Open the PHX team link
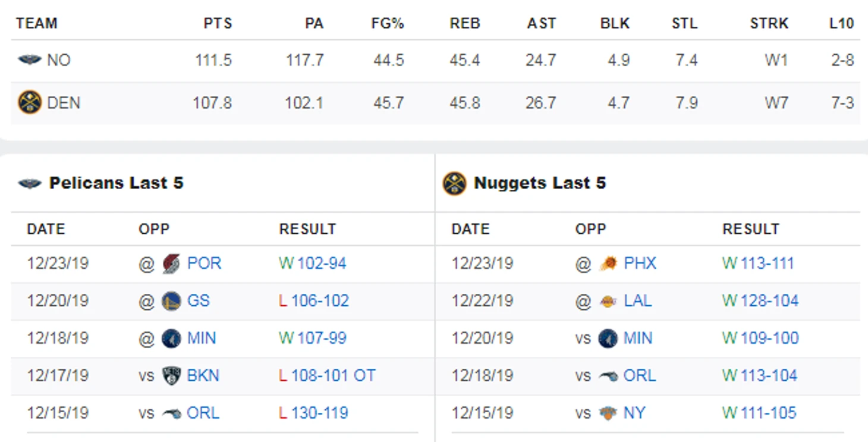The width and height of the screenshot is (868, 442). [640, 264]
